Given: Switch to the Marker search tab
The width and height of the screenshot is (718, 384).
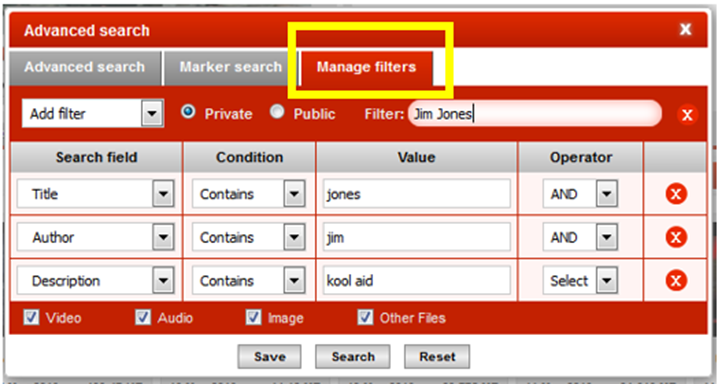Looking at the screenshot, I should click(231, 67).
